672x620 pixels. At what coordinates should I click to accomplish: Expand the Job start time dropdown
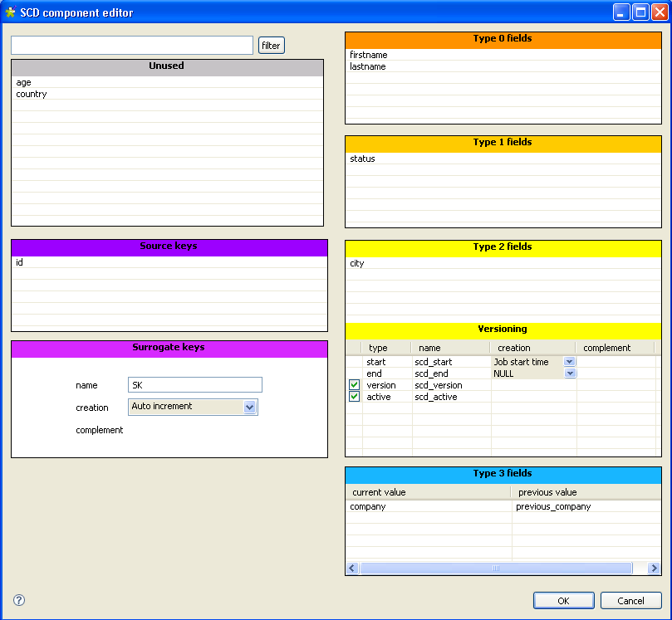[x=570, y=362]
